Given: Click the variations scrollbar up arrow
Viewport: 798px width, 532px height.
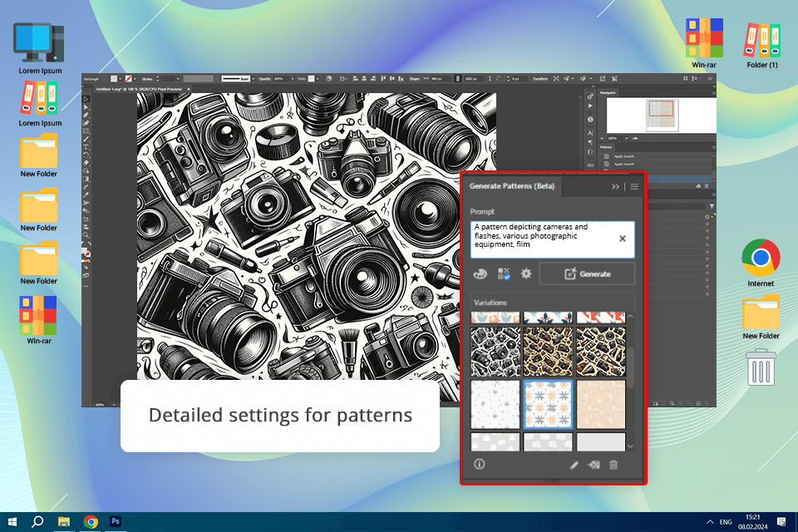Looking at the screenshot, I should point(631,317).
